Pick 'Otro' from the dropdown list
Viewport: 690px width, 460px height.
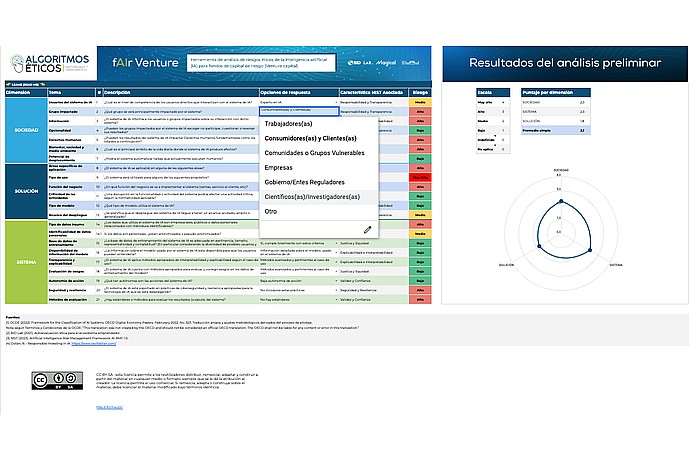click(x=319, y=211)
